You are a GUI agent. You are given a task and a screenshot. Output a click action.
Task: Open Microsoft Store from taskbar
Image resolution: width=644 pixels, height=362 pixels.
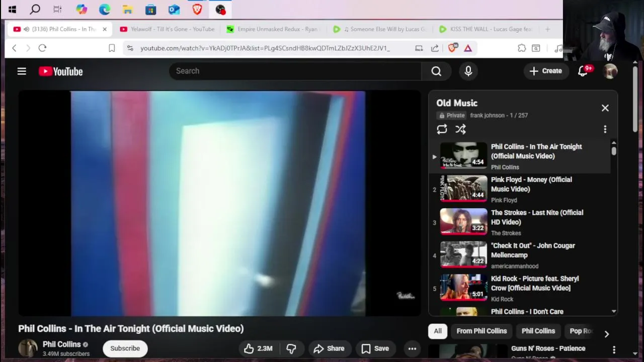pyautogui.click(x=150, y=9)
